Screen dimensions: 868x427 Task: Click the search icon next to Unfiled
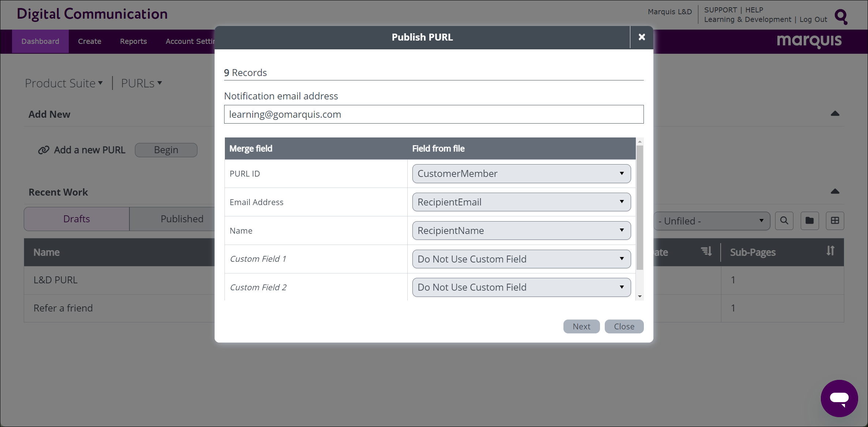(x=784, y=221)
